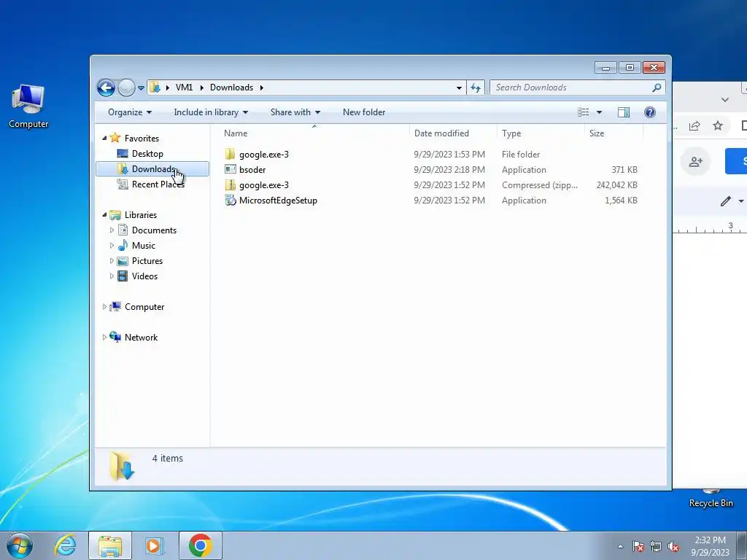Select the google.exe-3 File folder row
The width and height of the screenshot is (747, 560).
430,155
